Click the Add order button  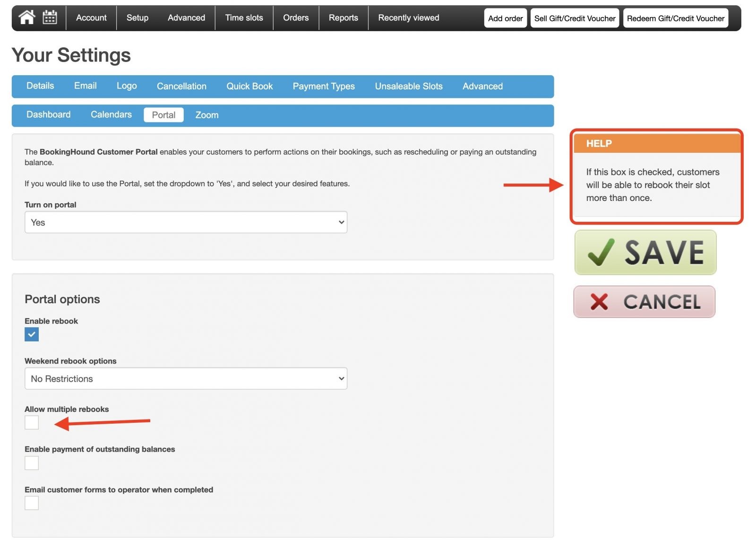[505, 18]
